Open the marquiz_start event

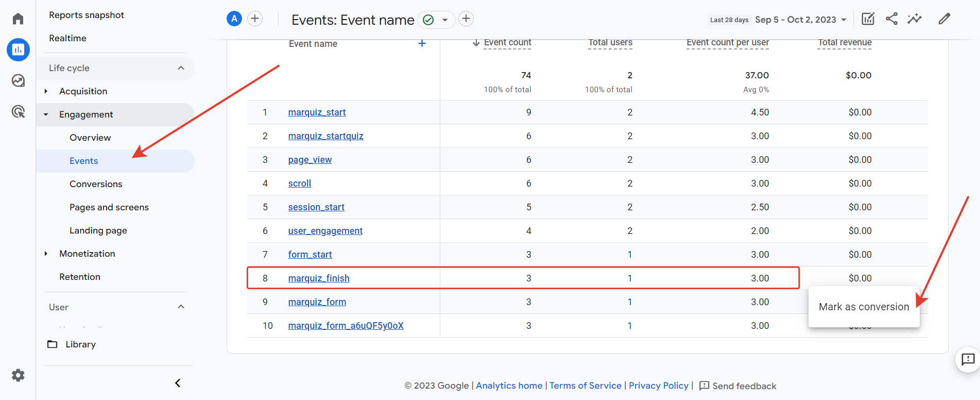(317, 112)
